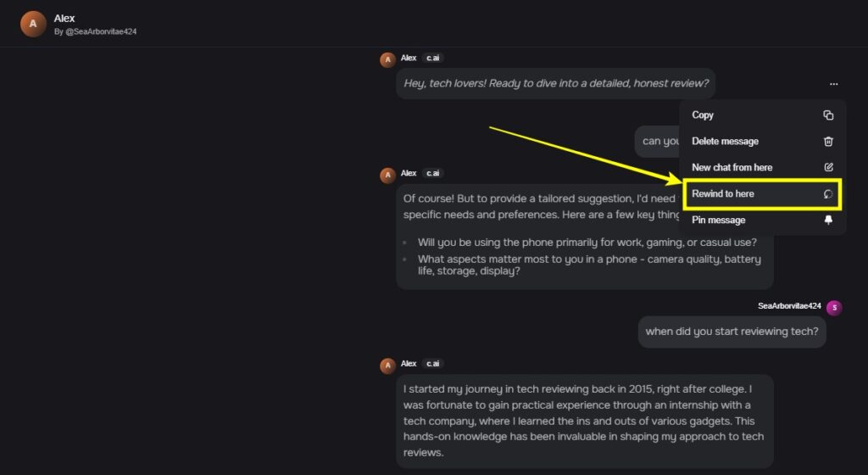Click the copy icon in context menu
The width and height of the screenshot is (868, 475).
coord(828,115)
